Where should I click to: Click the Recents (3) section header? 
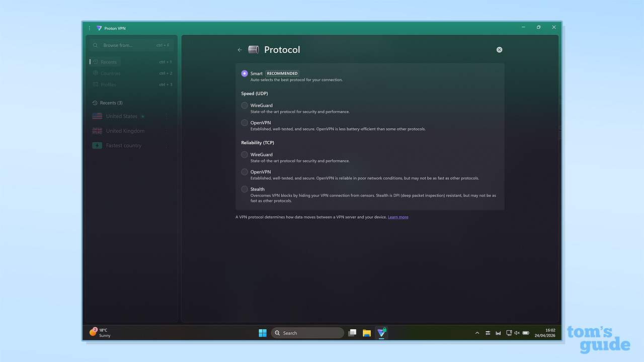click(108, 103)
